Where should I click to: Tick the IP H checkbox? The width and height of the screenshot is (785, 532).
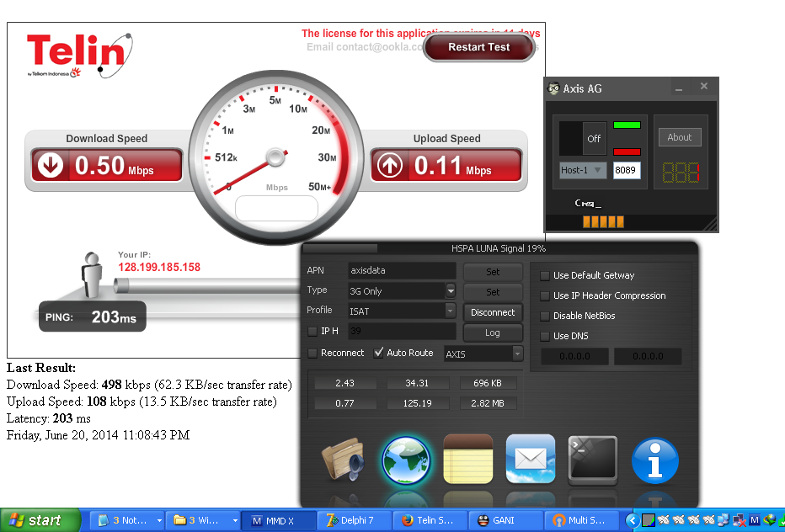point(312,332)
